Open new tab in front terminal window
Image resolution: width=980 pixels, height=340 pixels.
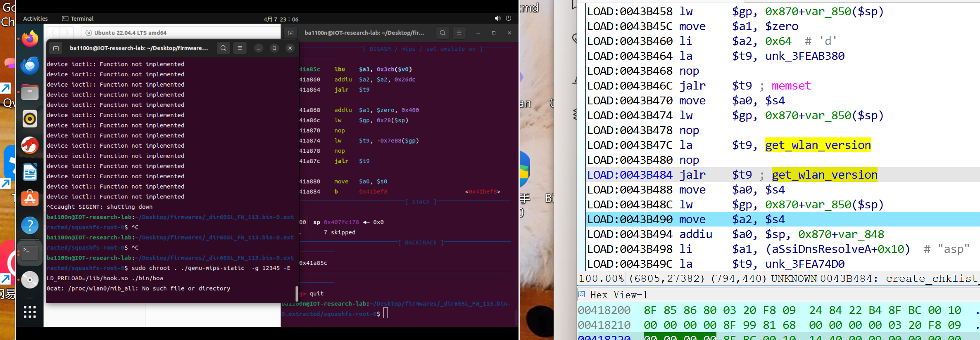pyautogui.click(x=56, y=48)
